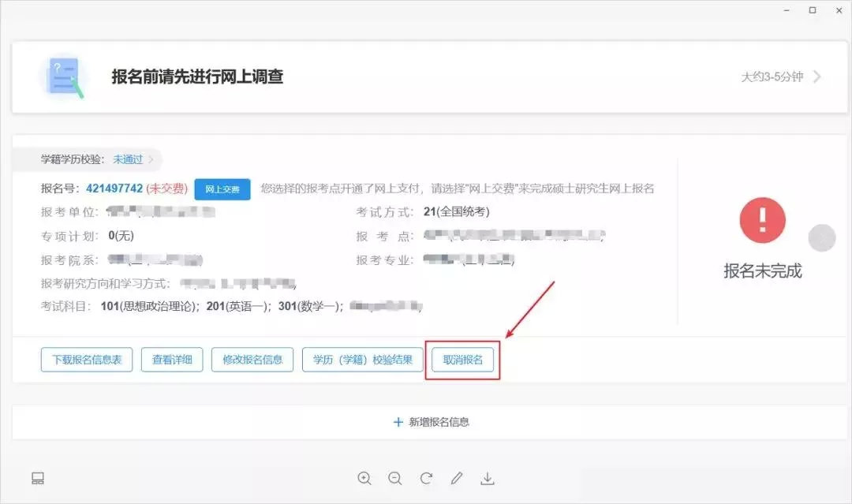Click the download icon in bottom toolbar

coord(488,478)
